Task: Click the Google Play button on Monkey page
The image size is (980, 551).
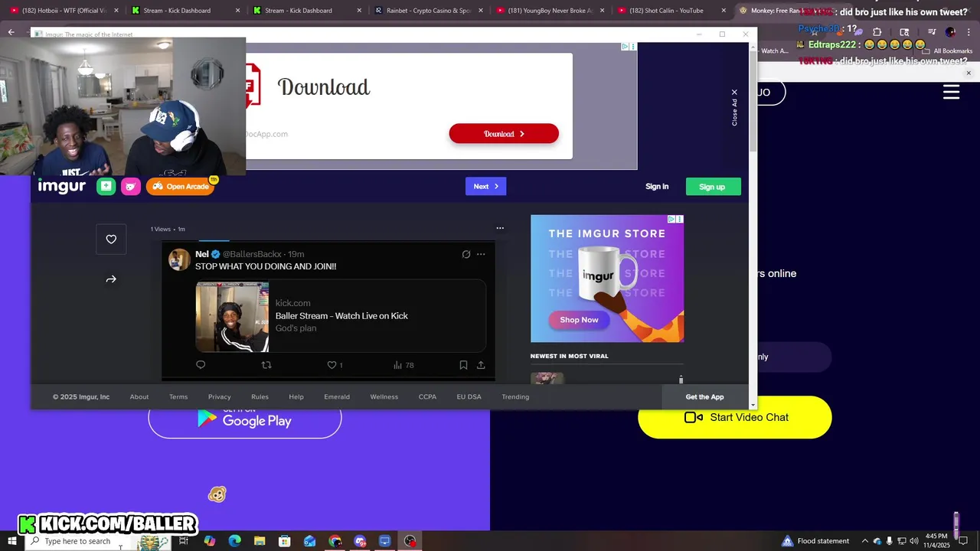Action: (245, 419)
